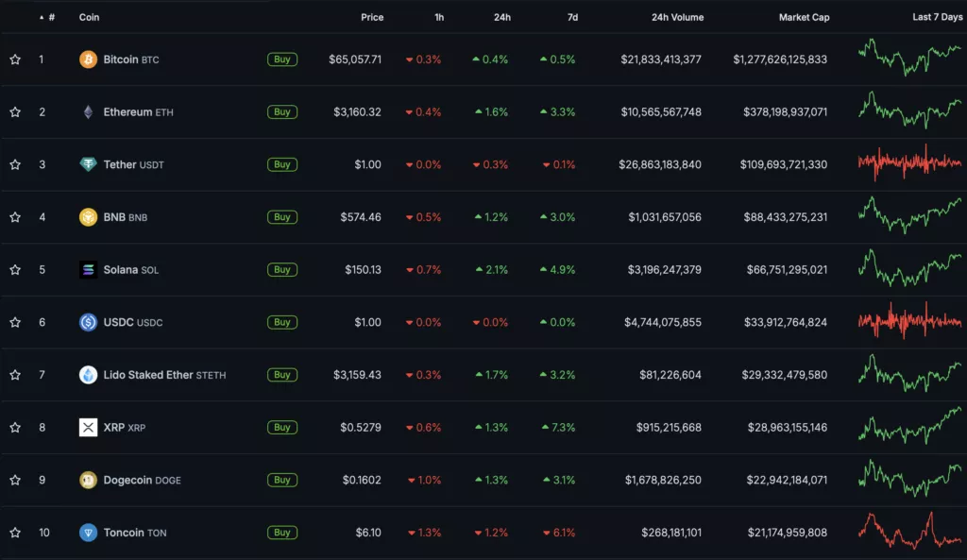Star Tether to add to watchlist
Screen dimensions: 967x560
pyautogui.click(x=15, y=164)
